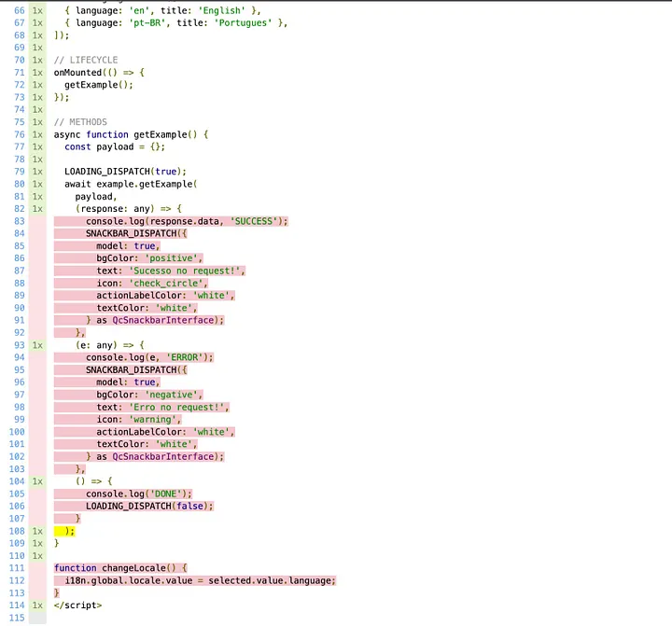Screen dimensions: 672x626
Task: Click bgColor: 'positive' line
Action: click(x=149, y=258)
